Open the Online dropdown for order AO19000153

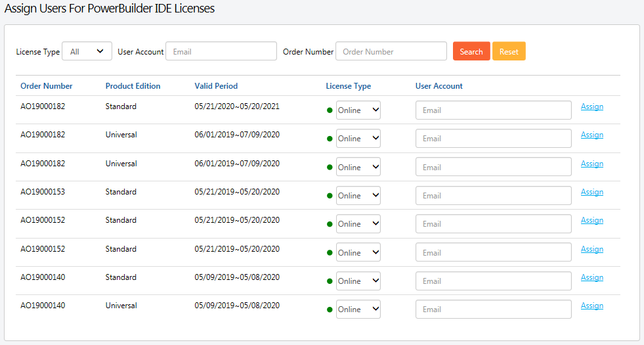[358, 196]
